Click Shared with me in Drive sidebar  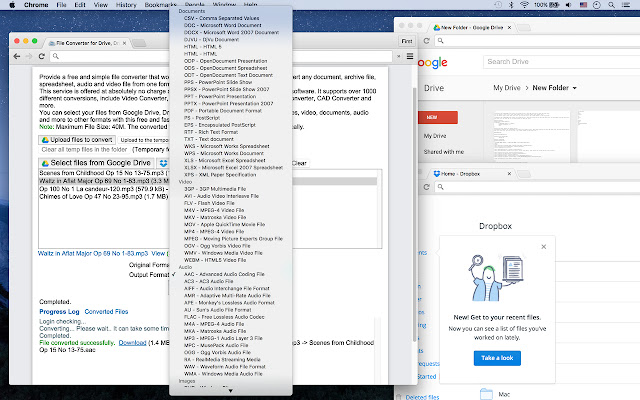tap(444, 152)
